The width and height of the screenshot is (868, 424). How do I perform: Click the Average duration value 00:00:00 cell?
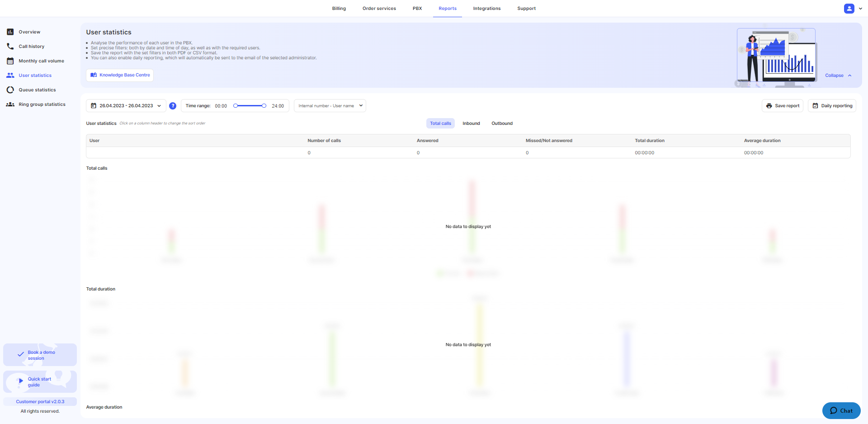(754, 153)
